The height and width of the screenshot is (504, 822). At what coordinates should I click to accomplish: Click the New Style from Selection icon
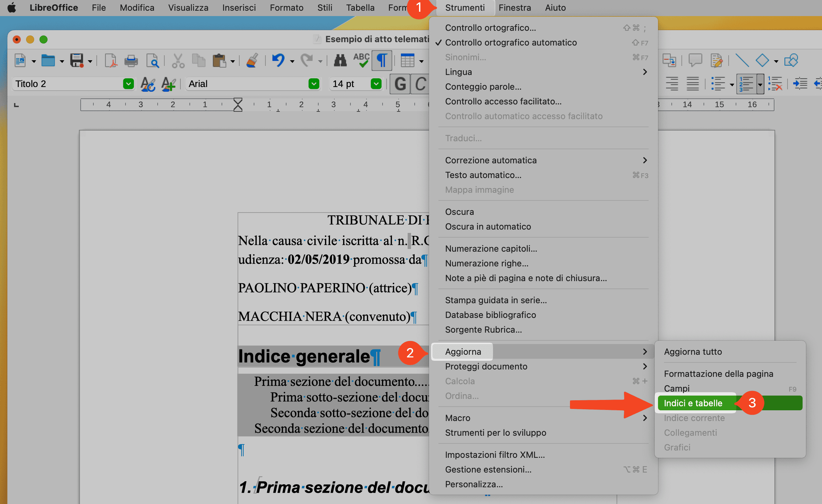coord(168,84)
